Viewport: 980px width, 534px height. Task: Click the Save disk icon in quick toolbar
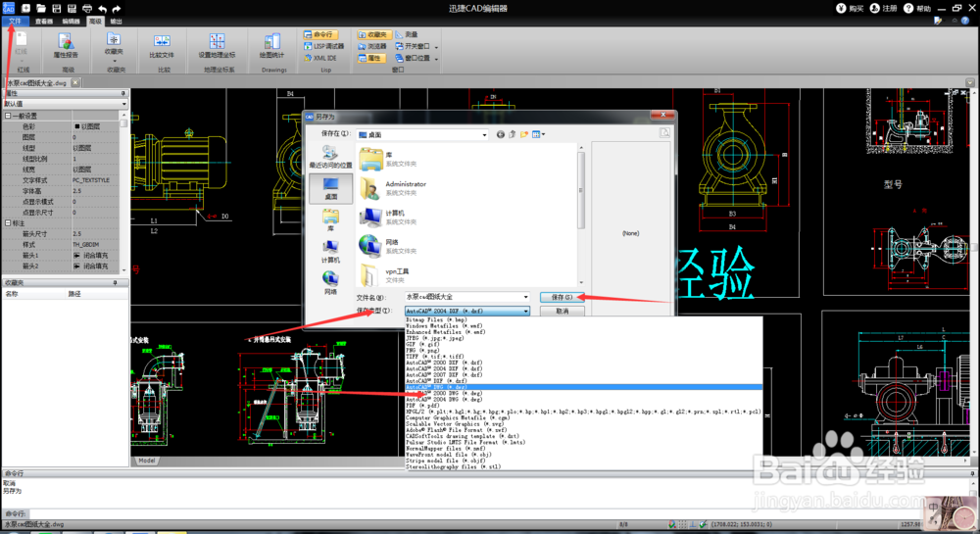[x=56, y=8]
